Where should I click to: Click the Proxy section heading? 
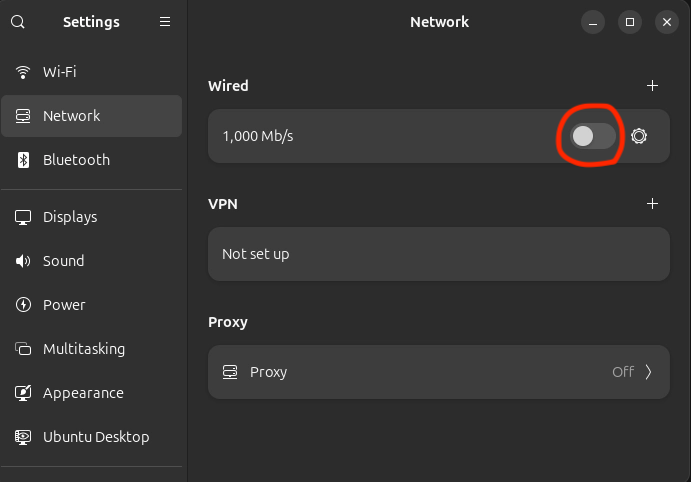[228, 322]
